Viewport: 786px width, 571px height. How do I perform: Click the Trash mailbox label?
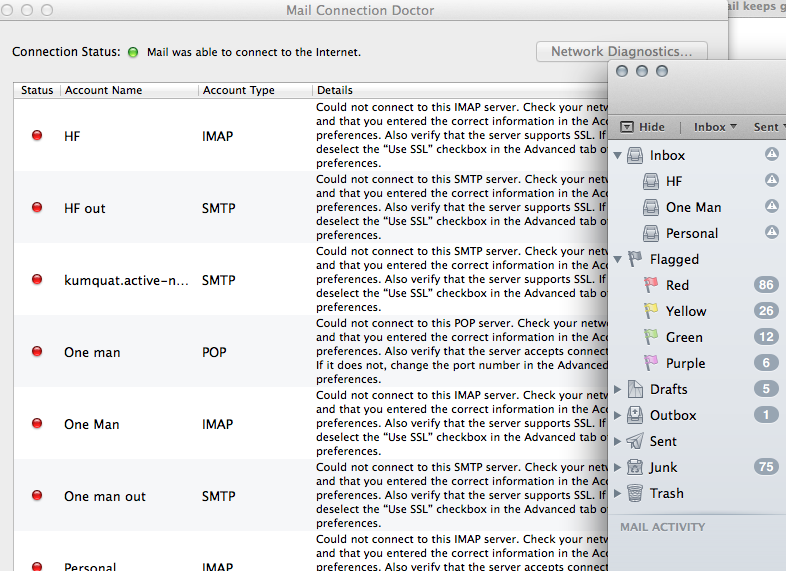coord(667,493)
